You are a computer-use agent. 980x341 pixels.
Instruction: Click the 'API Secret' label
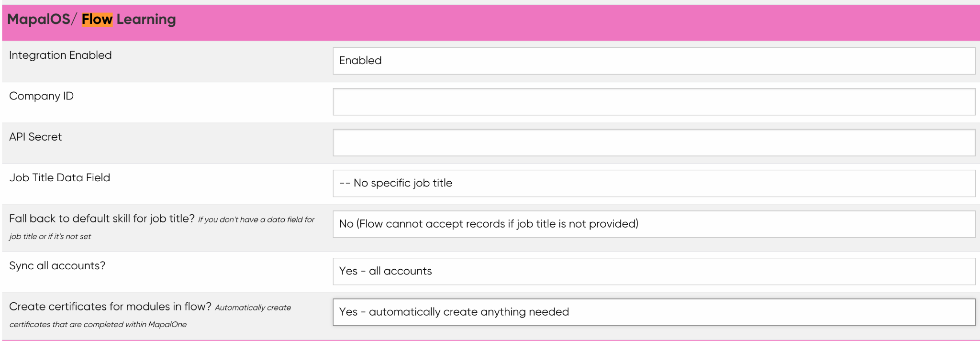point(35,137)
